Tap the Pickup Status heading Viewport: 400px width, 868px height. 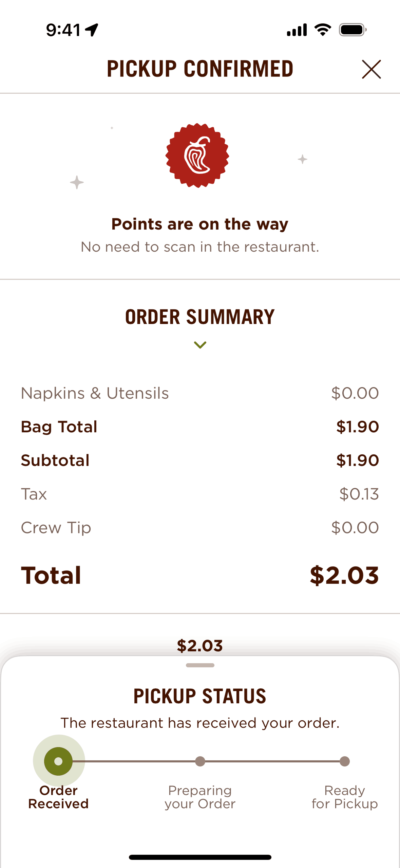coord(200,696)
